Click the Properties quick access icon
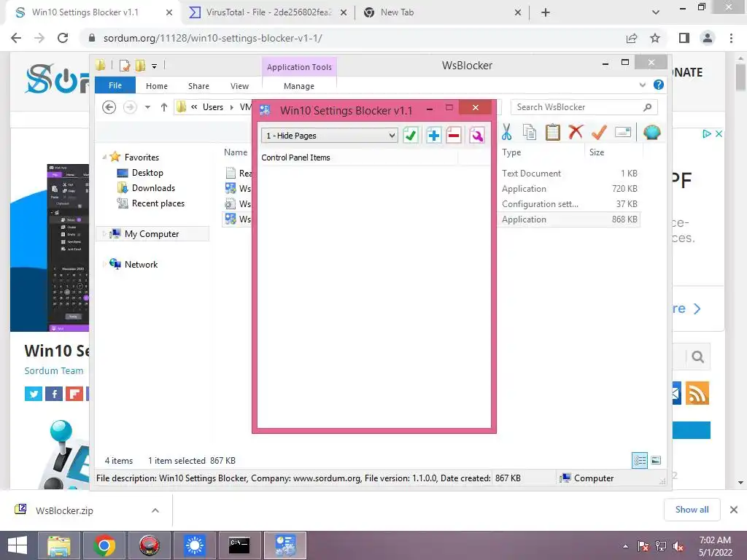Screen dimensions: 747x560 click(125, 65)
